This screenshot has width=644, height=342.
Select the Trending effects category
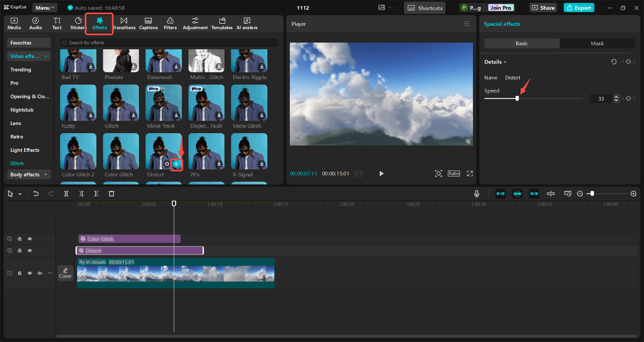(21, 70)
